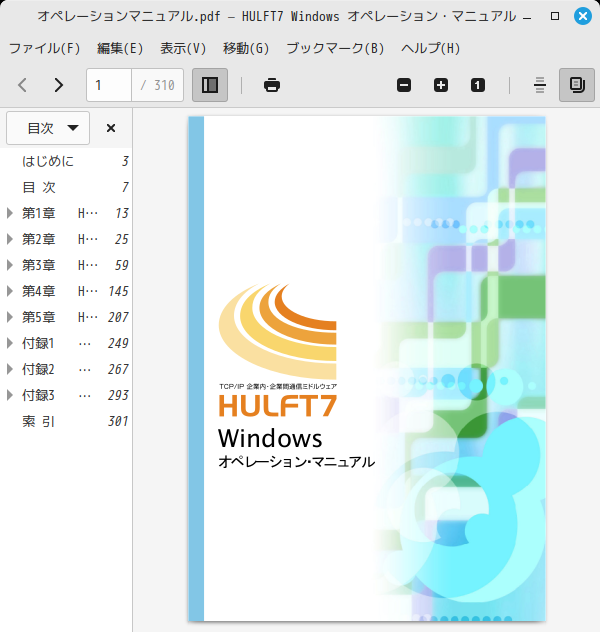600x632 pixels.
Task: Print the document with printer icon
Action: coord(272,85)
